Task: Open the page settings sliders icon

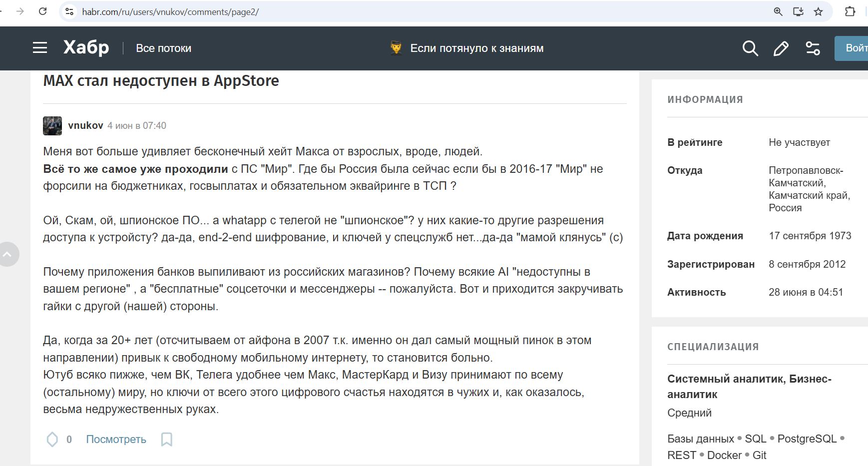Action: point(813,48)
